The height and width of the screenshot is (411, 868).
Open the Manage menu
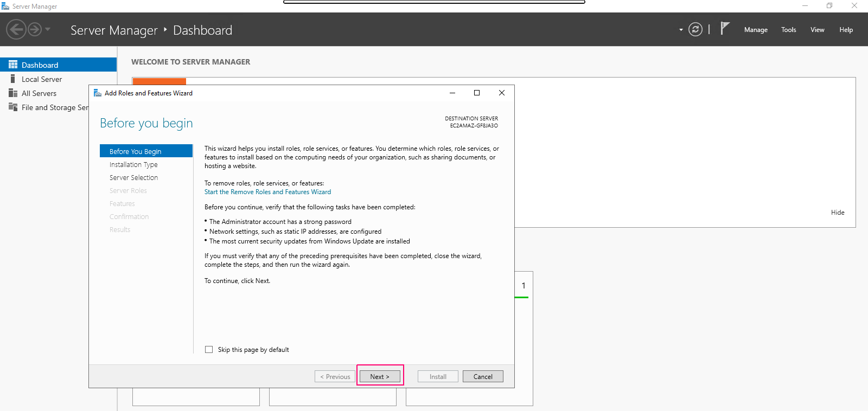point(756,30)
